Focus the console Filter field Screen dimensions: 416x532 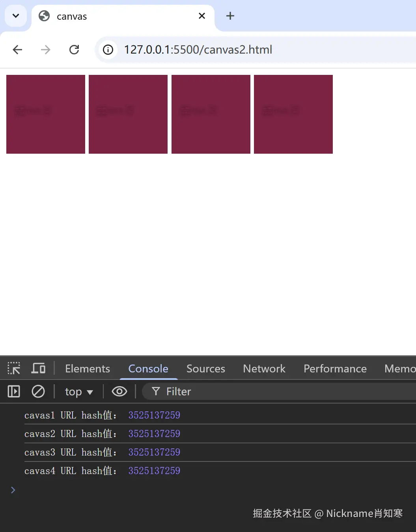[x=279, y=391]
